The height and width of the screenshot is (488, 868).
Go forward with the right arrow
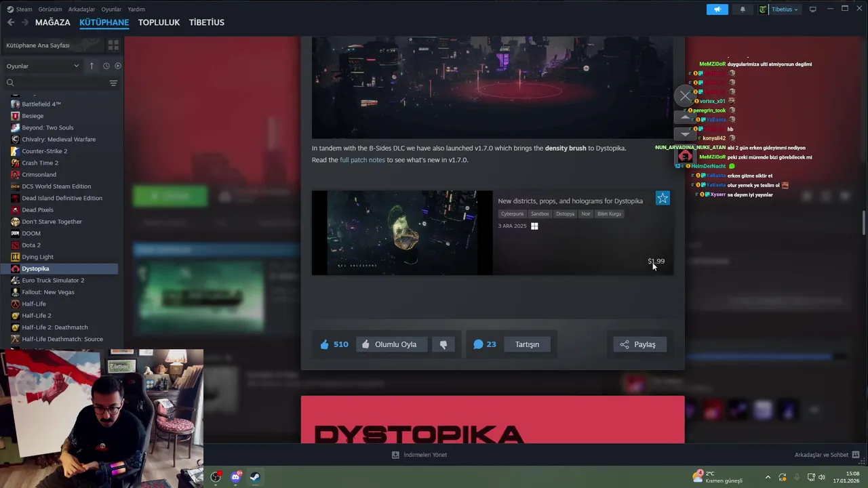pos(25,22)
